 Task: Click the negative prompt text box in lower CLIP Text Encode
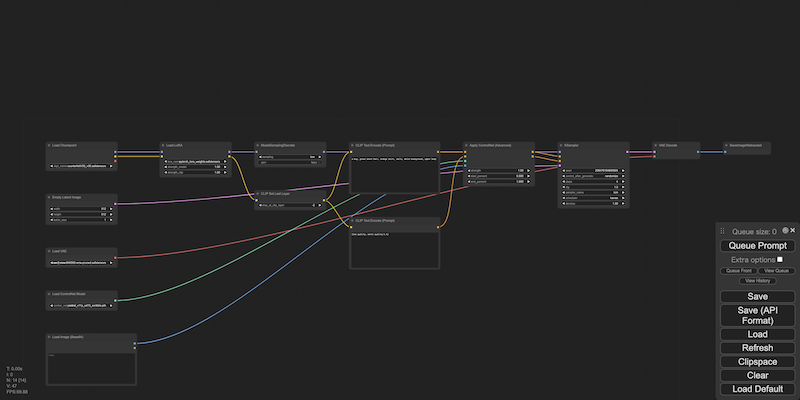394,249
